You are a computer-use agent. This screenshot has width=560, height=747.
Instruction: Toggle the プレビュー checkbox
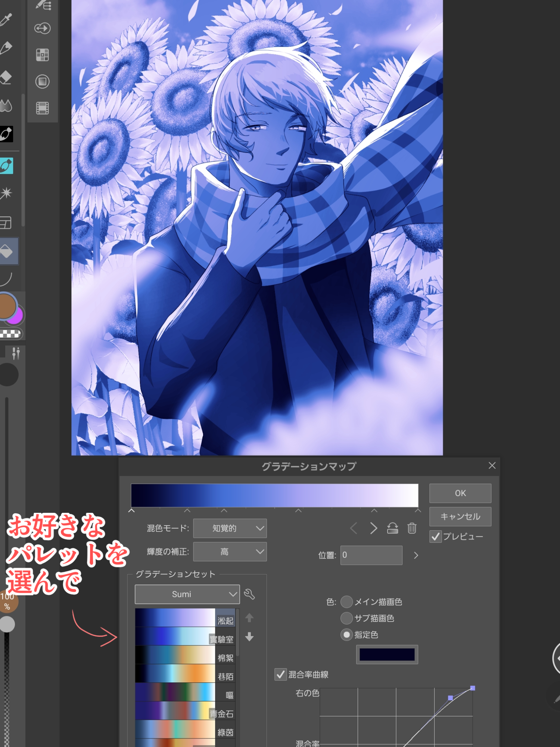[x=435, y=537]
